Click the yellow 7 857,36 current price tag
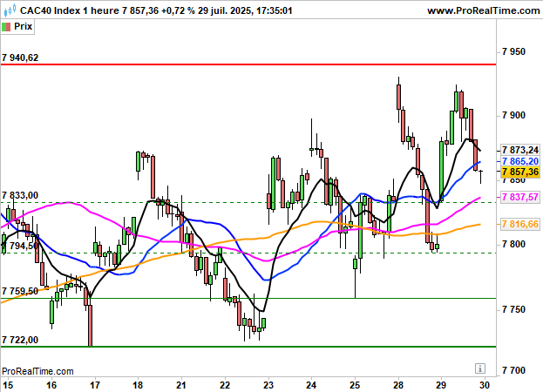Image resolution: width=543 pixels, height=392 pixels. coord(520,172)
